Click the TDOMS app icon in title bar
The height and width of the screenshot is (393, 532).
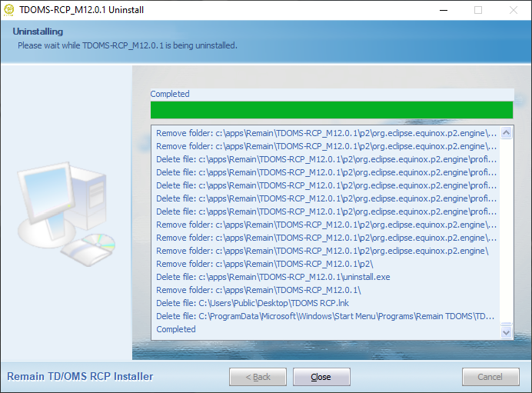tap(9, 10)
